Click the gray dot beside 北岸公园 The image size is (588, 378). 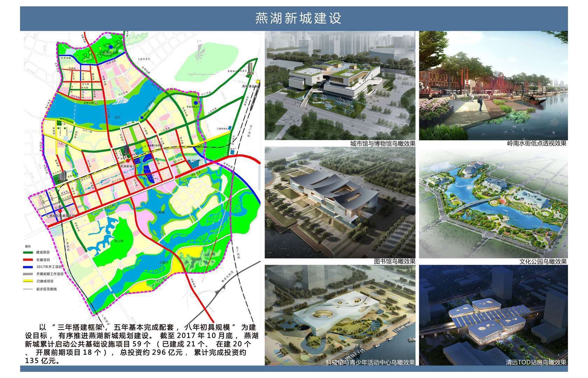coord(96,103)
